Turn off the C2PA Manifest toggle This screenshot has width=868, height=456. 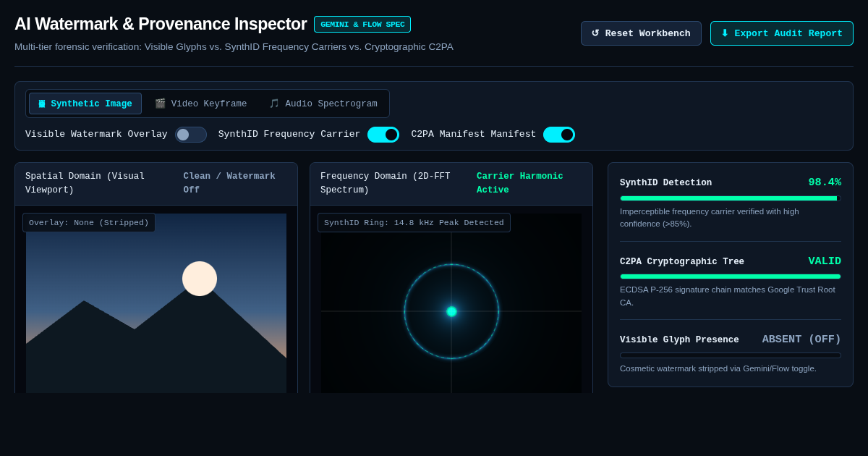point(559,135)
